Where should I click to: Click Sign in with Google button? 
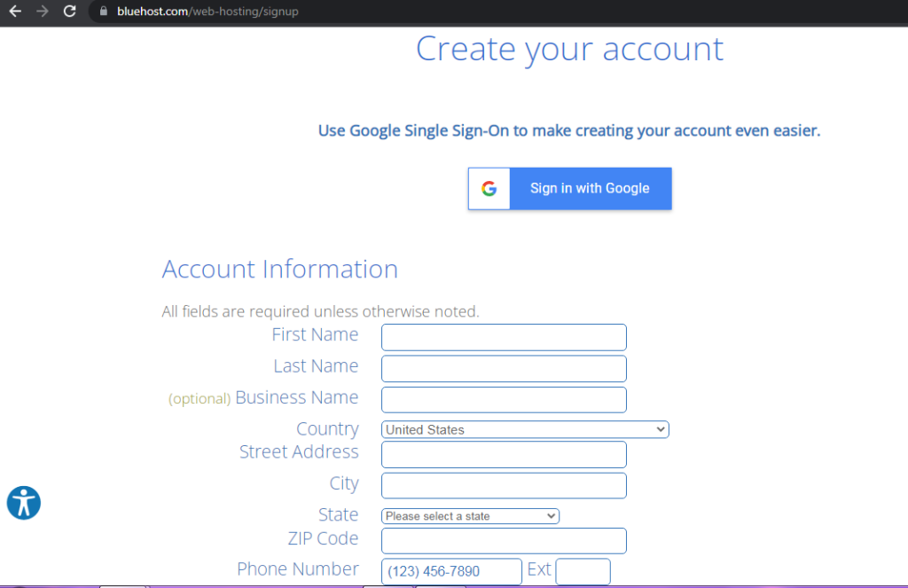tap(570, 188)
